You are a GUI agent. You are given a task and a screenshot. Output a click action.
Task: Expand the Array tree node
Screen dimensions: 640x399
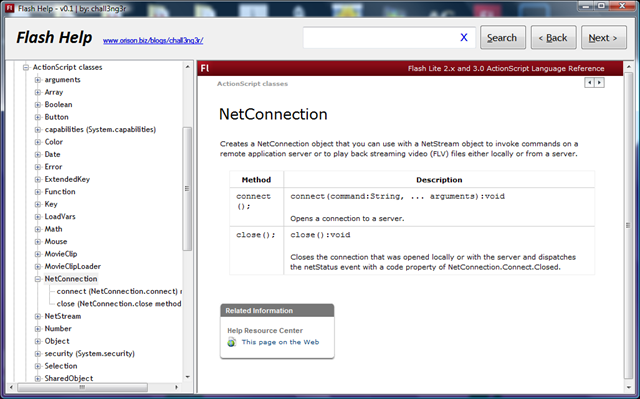click(x=38, y=92)
